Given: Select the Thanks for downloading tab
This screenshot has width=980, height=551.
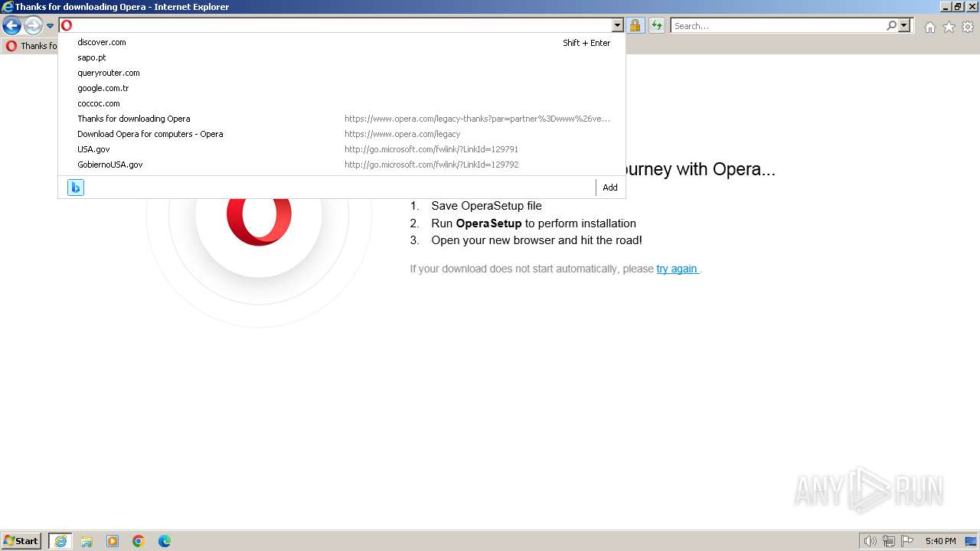Looking at the screenshot, I should click(x=31, y=46).
